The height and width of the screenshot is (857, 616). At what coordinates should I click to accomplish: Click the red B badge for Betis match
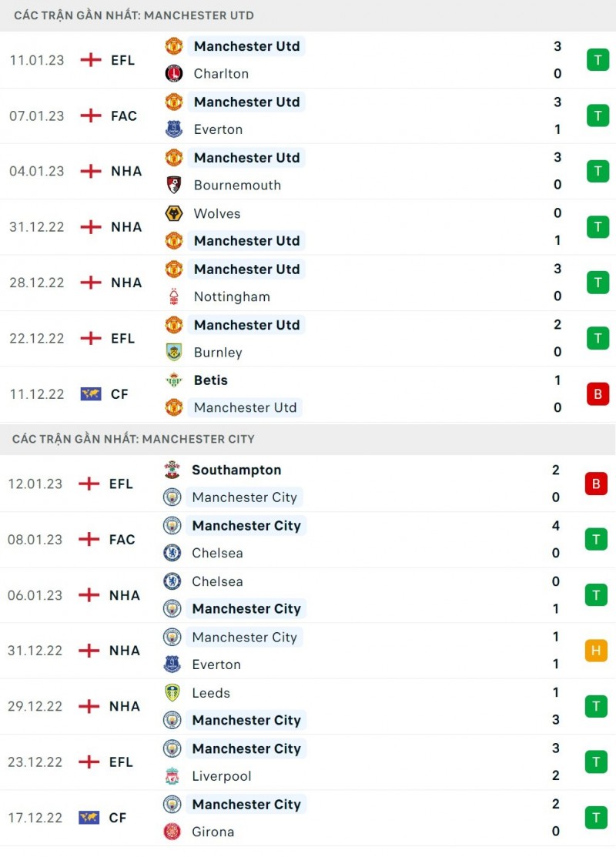coord(598,393)
